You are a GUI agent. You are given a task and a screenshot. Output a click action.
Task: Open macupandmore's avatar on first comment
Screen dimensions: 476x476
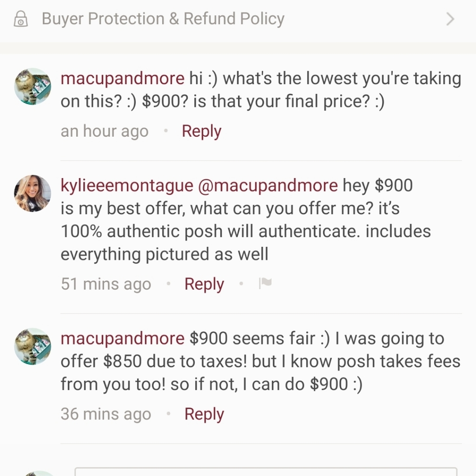[x=32, y=87]
